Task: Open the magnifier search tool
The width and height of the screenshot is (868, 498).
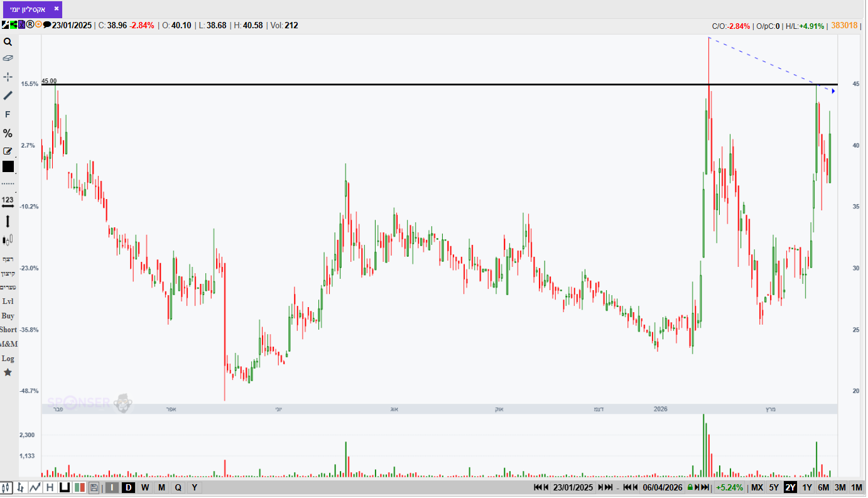Action: click(8, 42)
